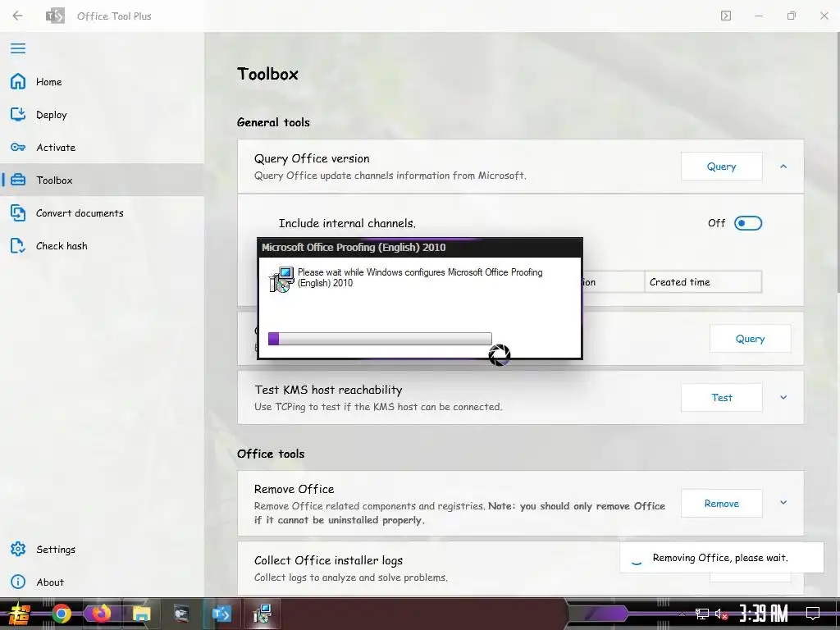Click Test for KMS host reachability
The width and height of the screenshot is (840, 630).
point(722,398)
